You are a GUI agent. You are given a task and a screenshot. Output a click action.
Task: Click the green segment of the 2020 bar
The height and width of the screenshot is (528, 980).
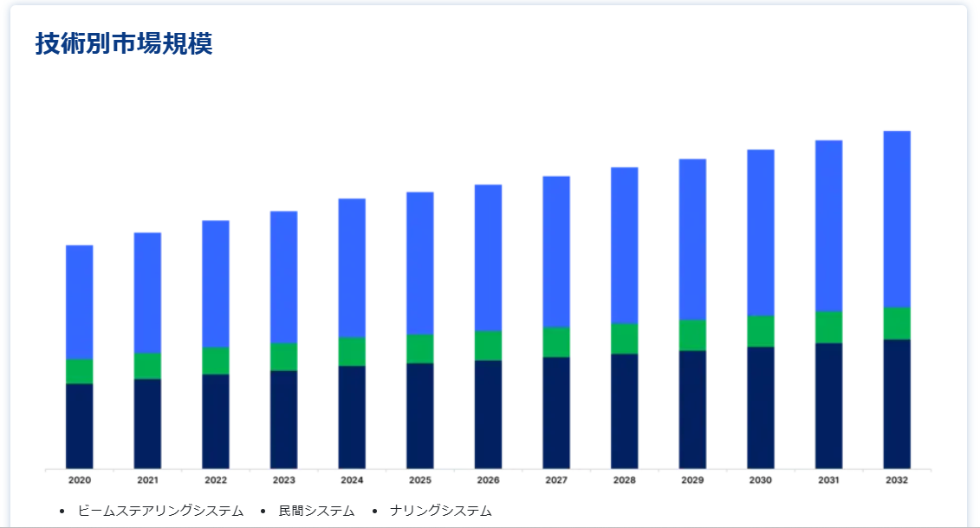[79, 371]
